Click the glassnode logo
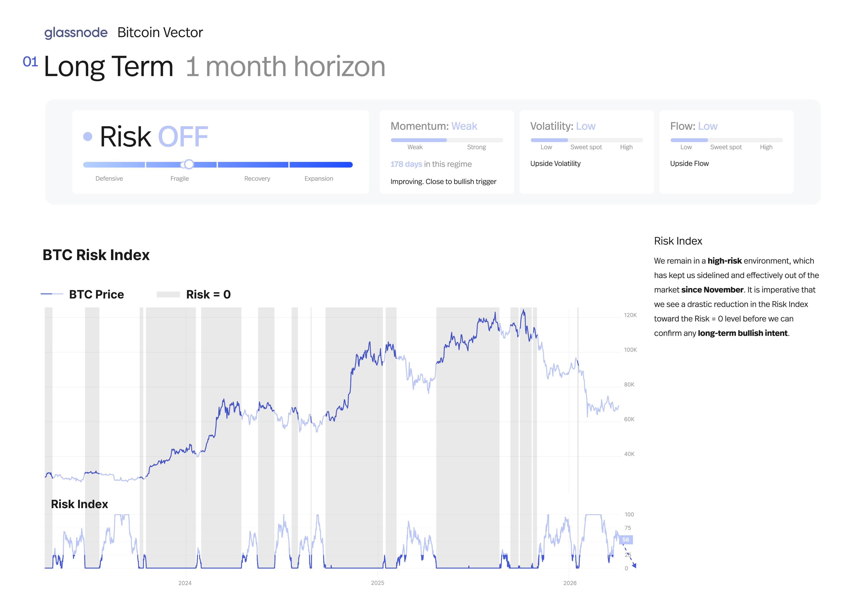868x613 pixels. [x=75, y=33]
